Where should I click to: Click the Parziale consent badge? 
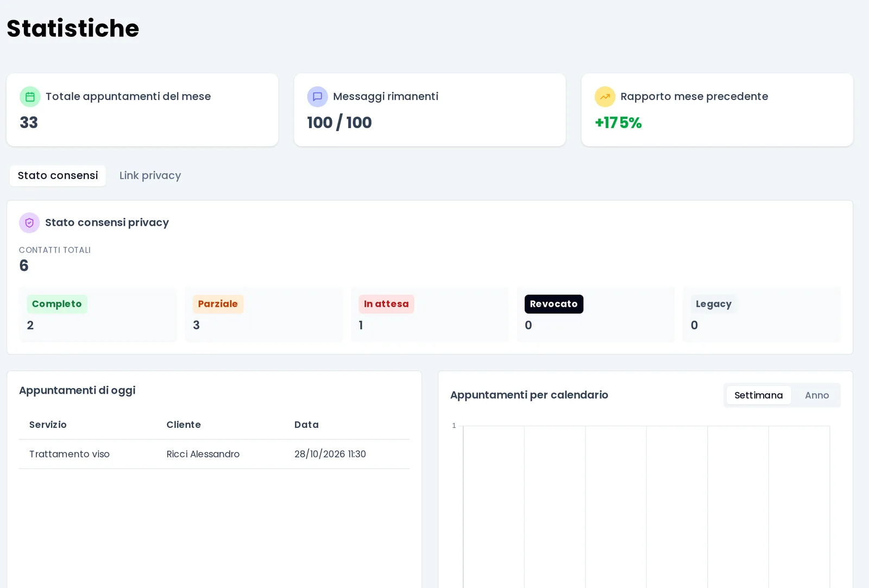pos(218,304)
